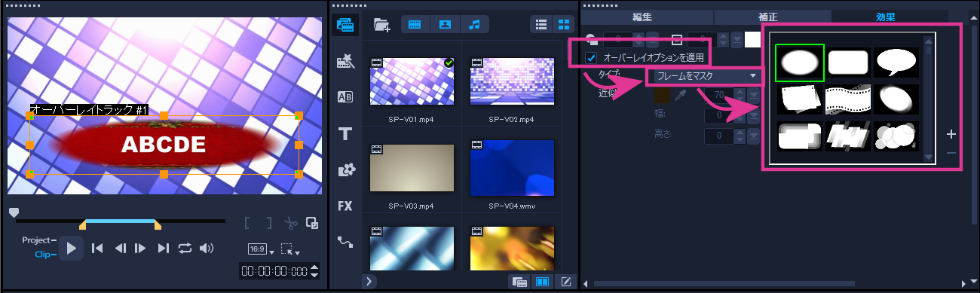Click the scissors split clip icon

click(291, 224)
